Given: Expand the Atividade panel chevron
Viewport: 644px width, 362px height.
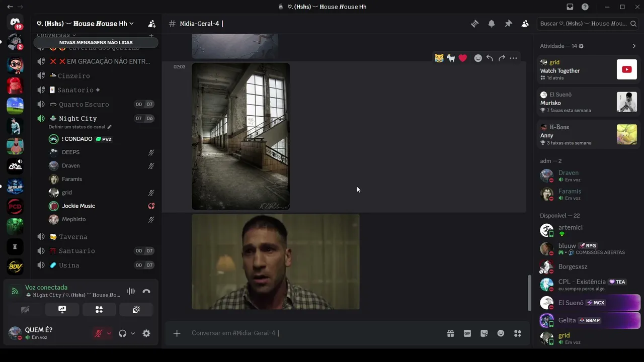Looking at the screenshot, I should 634,46.
